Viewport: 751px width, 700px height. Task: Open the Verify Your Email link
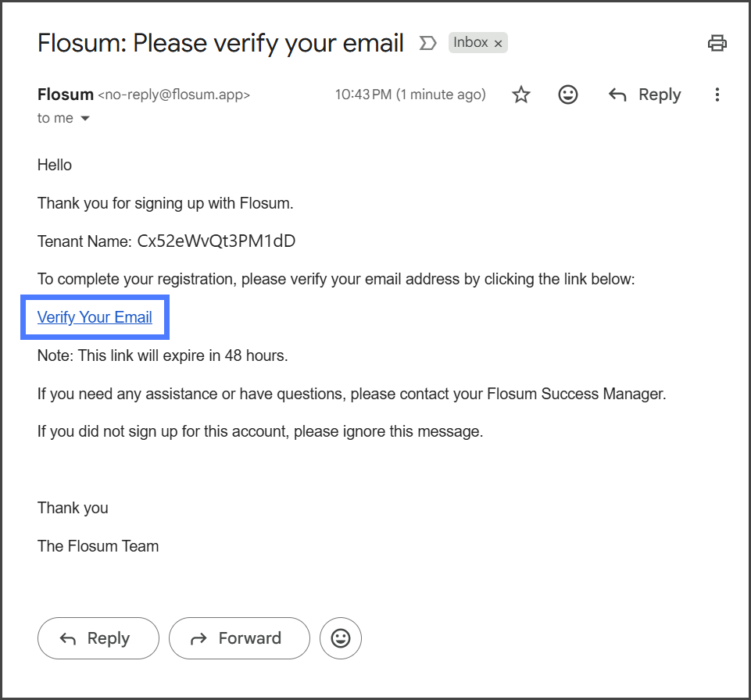[x=95, y=317]
